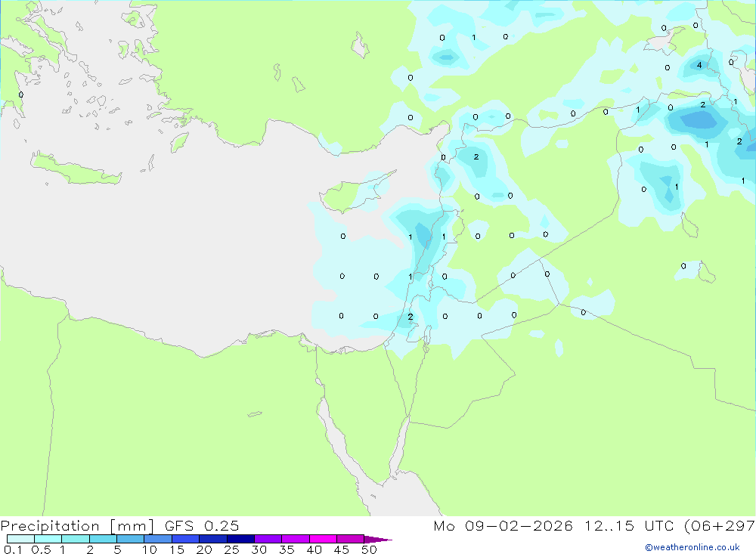Click Crete island on the map
756x554 pixels.
(75, 169)
